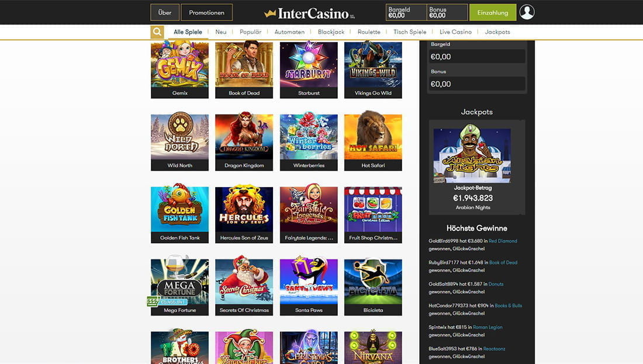This screenshot has width=643, height=364.
Task: Click the green Einzahlung button
Action: (493, 12)
